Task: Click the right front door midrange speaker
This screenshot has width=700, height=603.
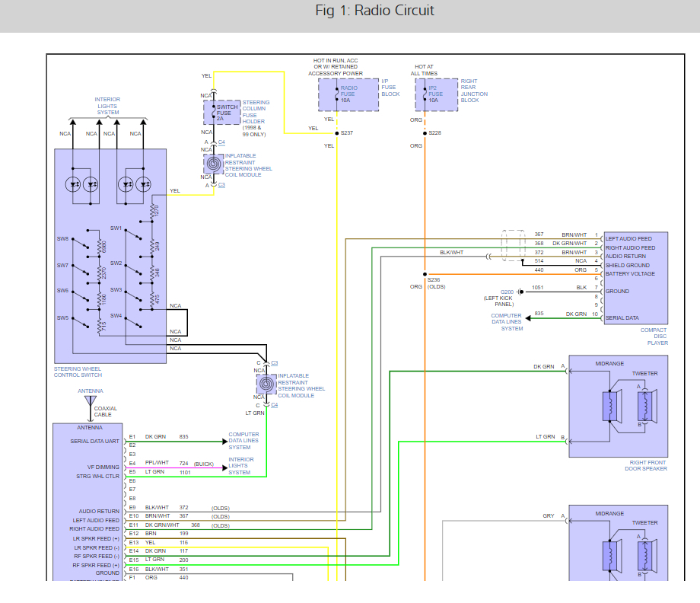Action: [x=609, y=406]
